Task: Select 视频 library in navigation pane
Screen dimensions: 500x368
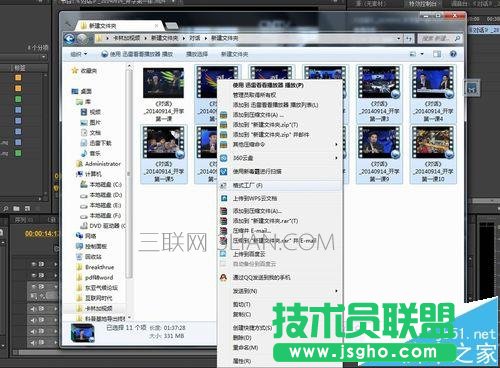Action: [91, 112]
